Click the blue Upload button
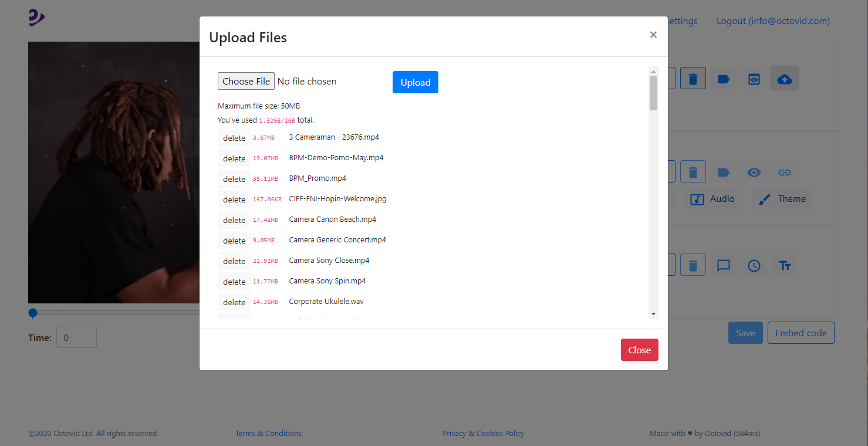The width and height of the screenshot is (868, 446). point(416,82)
